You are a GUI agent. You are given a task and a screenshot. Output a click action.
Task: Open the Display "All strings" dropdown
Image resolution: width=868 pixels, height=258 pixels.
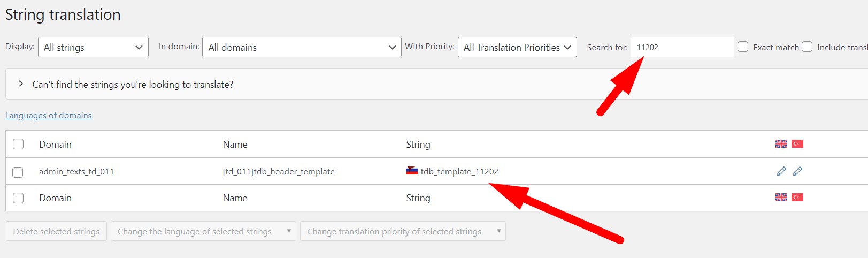94,47
